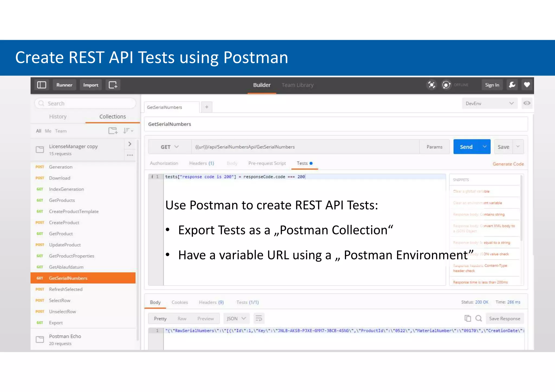Image resolution: width=555 pixels, height=392 pixels.
Task: Open LicenseManager copy three-dot menu
Action: pyautogui.click(x=130, y=155)
